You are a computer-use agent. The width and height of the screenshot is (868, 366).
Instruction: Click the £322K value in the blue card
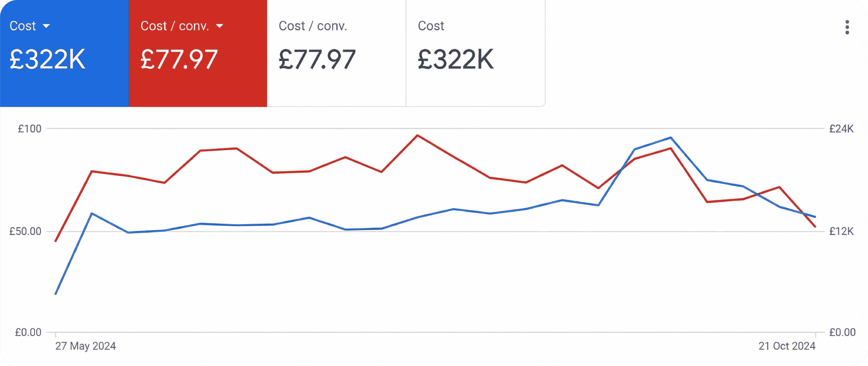click(47, 59)
